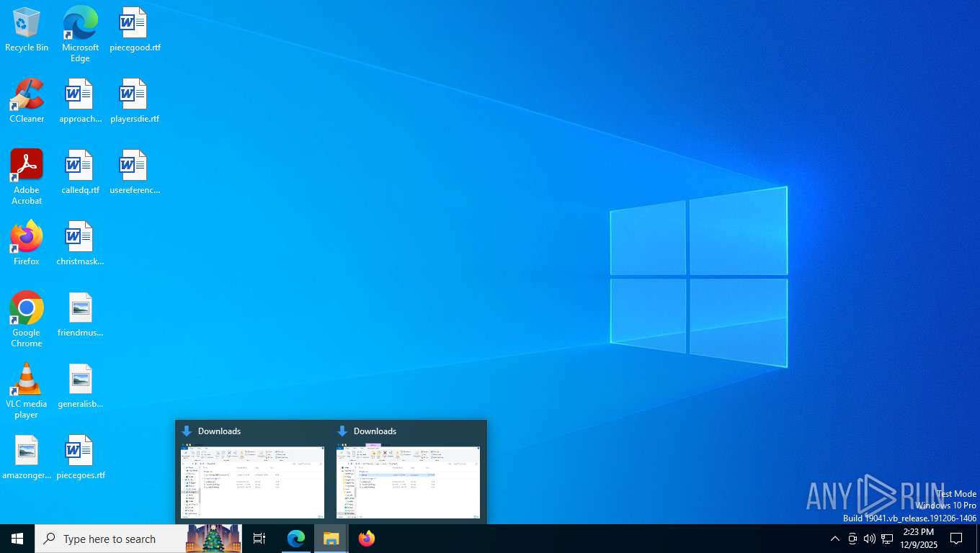The height and width of the screenshot is (553, 980).
Task: Click the File Explorer taskbar icon
Action: (x=331, y=539)
